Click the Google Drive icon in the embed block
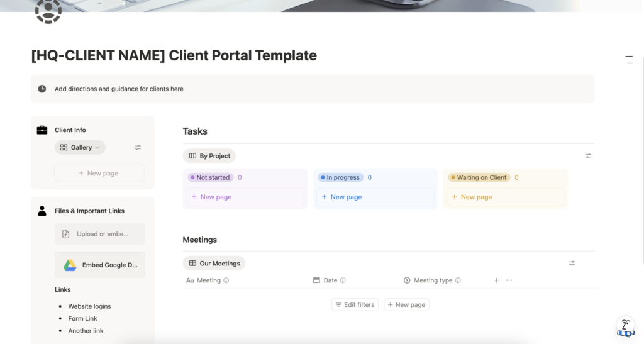The width and height of the screenshot is (644, 344). (x=70, y=265)
